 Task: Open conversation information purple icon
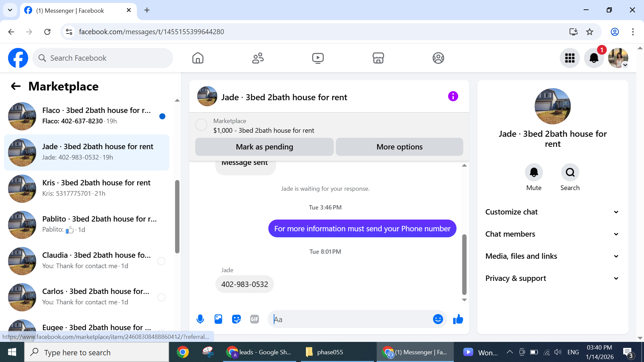click(453, 97)
